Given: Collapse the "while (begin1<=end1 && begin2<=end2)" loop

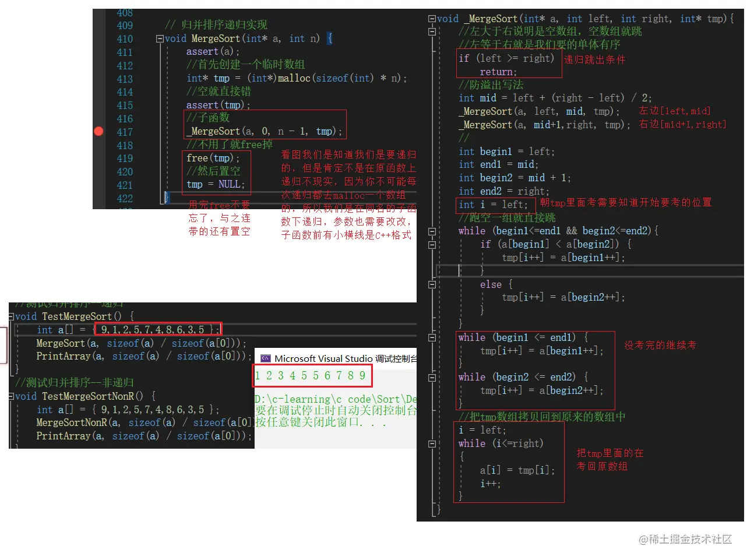Looking at the screenshot, I should 432,231.
